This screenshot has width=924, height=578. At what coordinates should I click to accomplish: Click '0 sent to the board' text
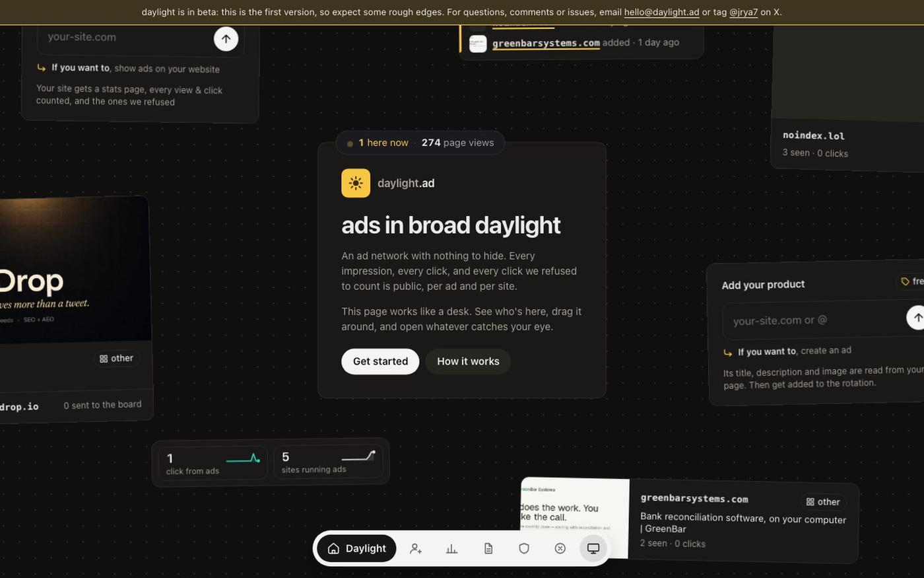pos(102,405)
